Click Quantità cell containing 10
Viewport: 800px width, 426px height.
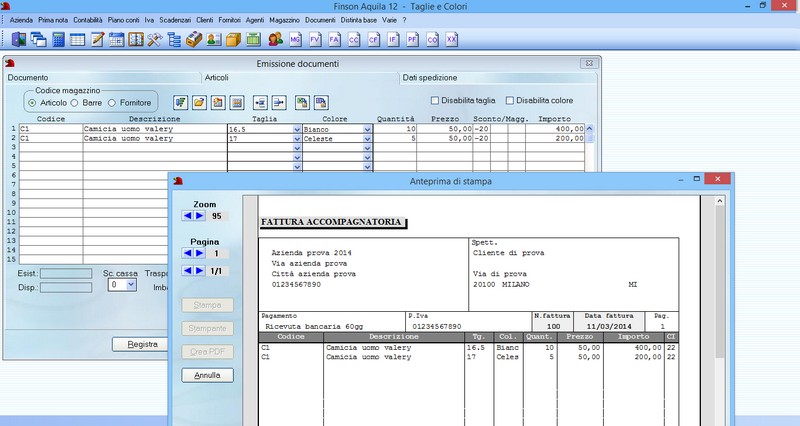[x=395, y=130]
